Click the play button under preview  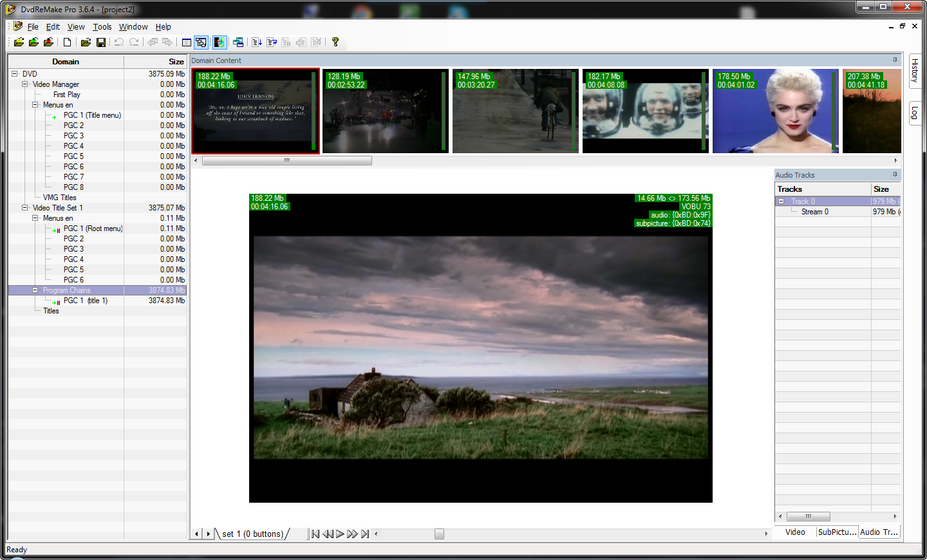(x=340, y=534)
